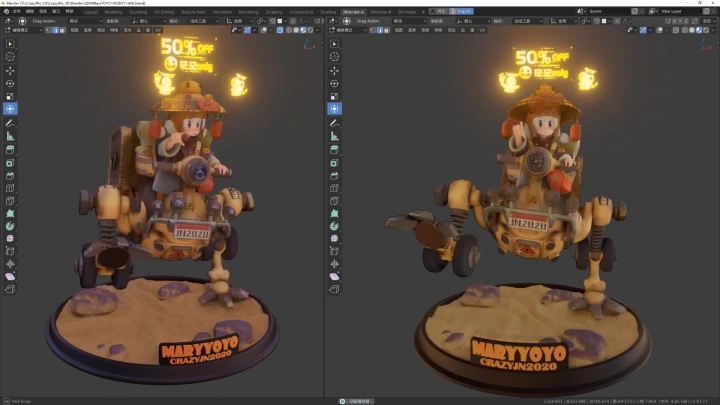Select the Transform tool in left viewport
Image resolution: width=720 pixels, height=405 pixels.
click(x=10, y=109)
